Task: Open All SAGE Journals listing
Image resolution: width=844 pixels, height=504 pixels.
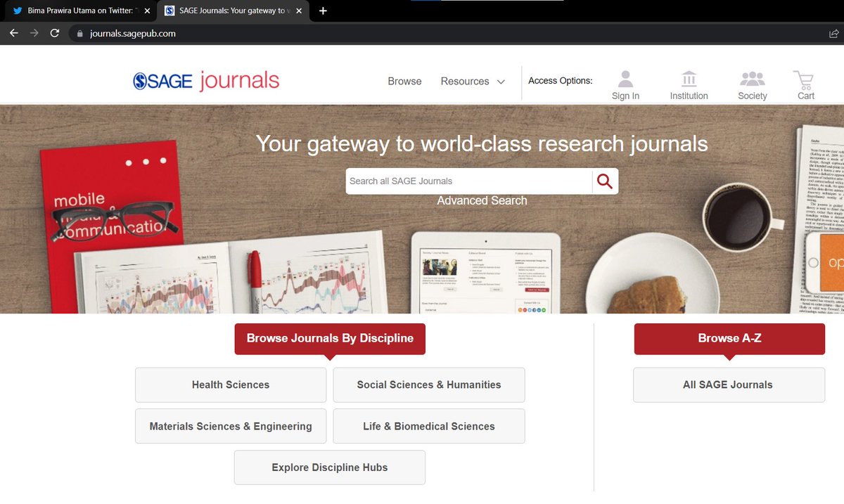Action: point(729,385)
